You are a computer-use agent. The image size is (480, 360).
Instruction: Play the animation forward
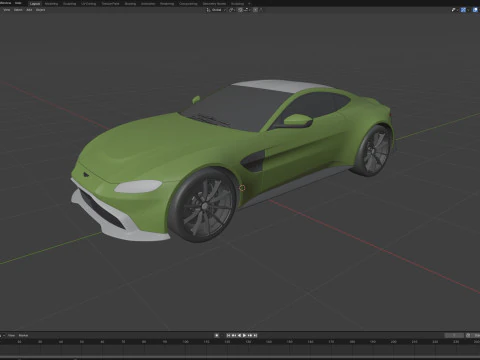244,335
